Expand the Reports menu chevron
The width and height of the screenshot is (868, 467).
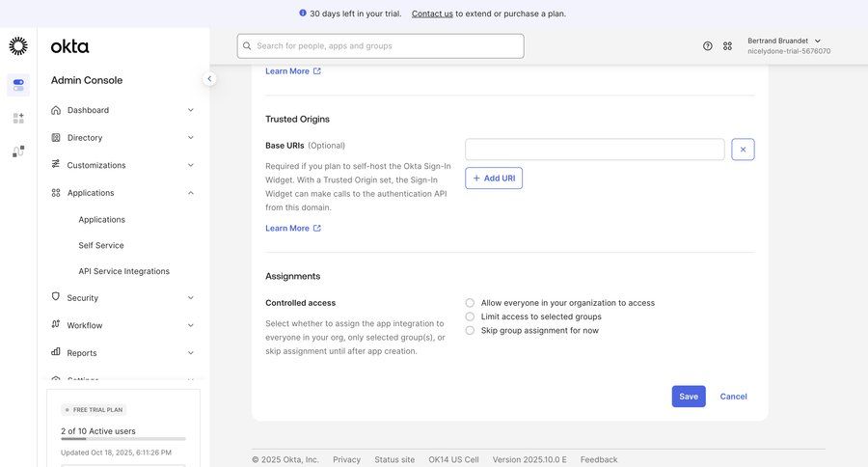[190, 353]
